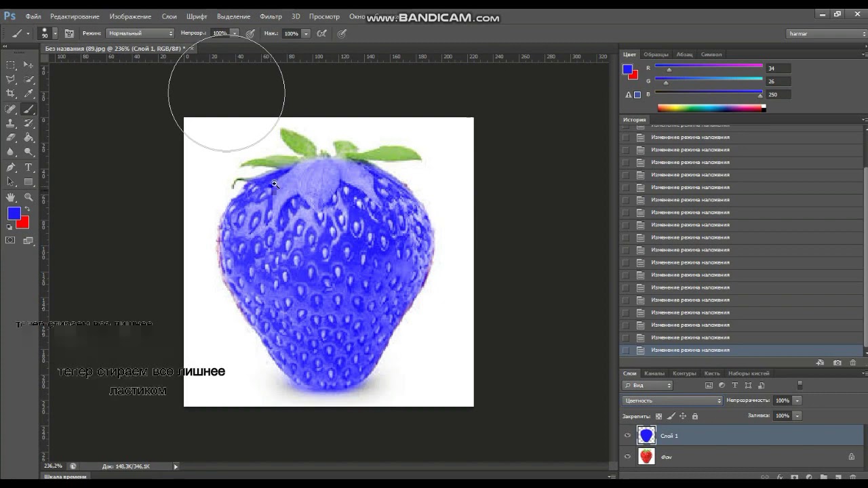Select the History Brush tool
868x488 pixels.
(x=28, y=123)
